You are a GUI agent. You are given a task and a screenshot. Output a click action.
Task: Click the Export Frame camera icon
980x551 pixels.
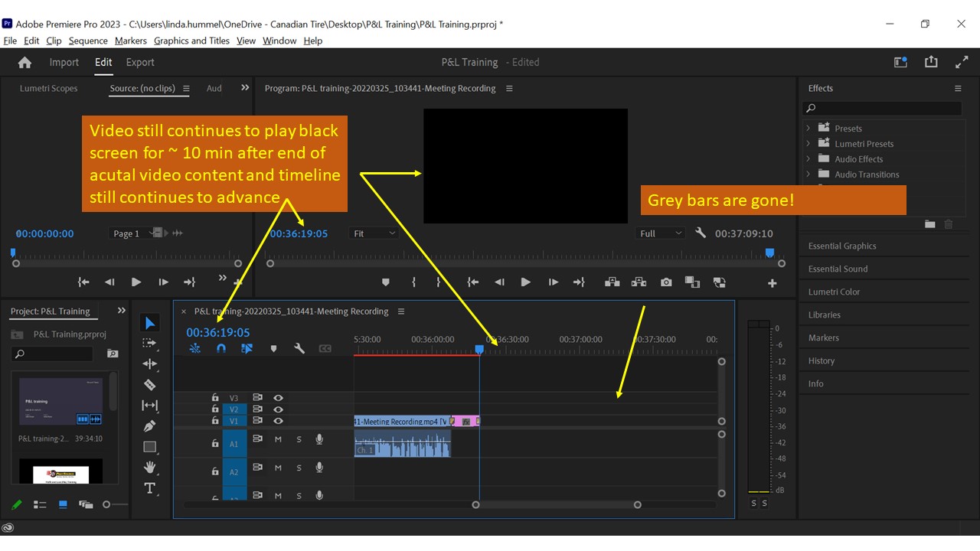tap(665, 282)
